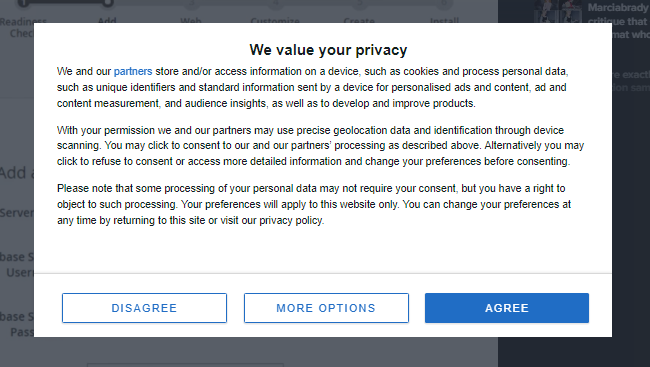Image resolution: width=650 pixels, height=367 pixels.
Task: Accept cookies with the AGREE button
Action: (x=507, y=308)
